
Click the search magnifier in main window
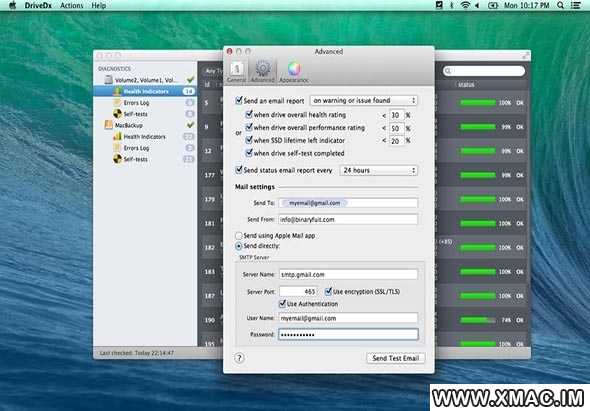(x=448, y=71)
